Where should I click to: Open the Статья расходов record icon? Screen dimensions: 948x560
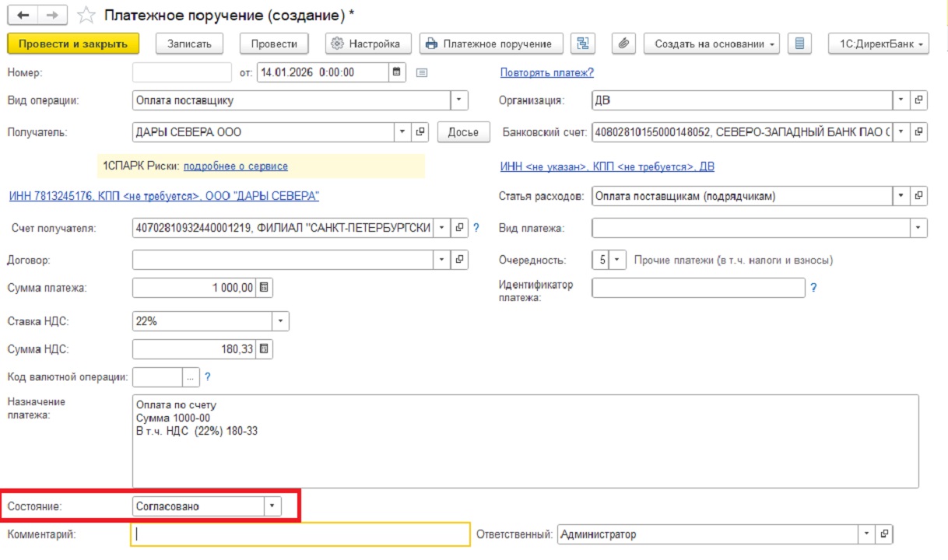[918, 196]
